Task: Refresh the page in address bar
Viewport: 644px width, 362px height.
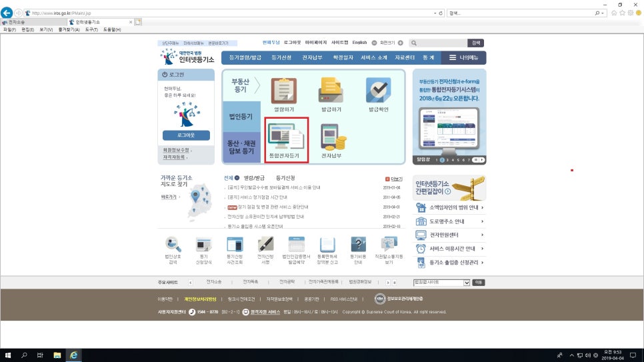Action: 441,13
